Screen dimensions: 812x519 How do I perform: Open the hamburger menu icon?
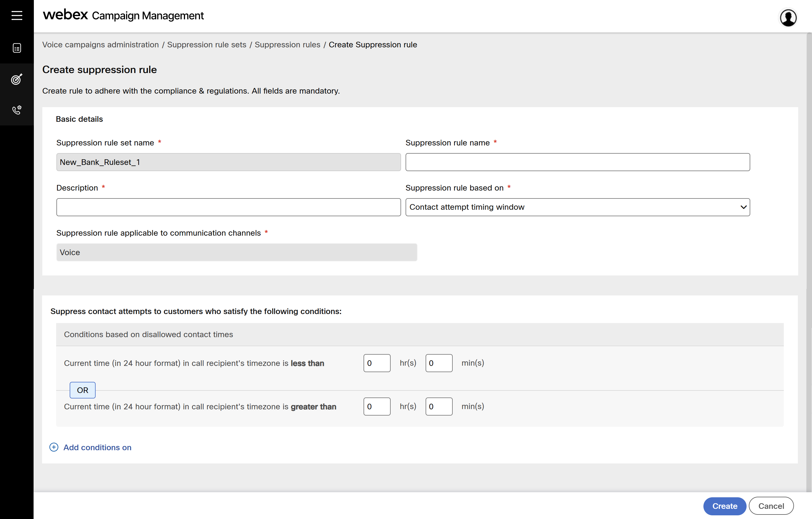pos(17,16)
